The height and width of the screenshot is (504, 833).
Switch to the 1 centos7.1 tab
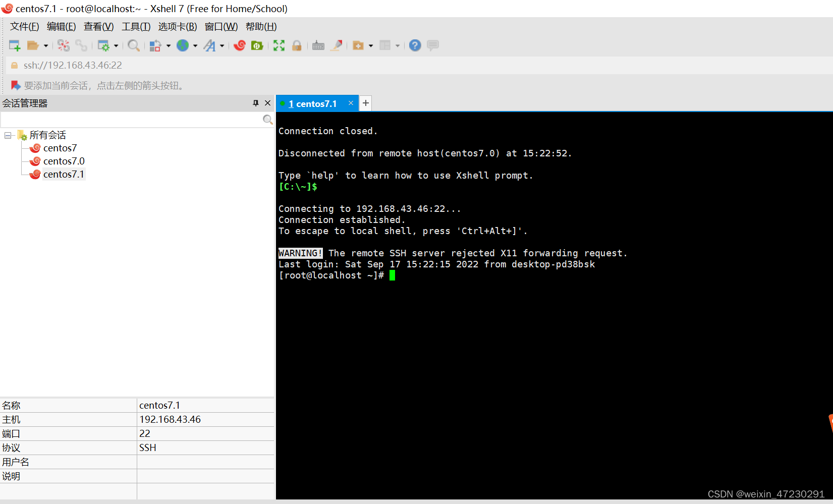[x=312, y=103]
